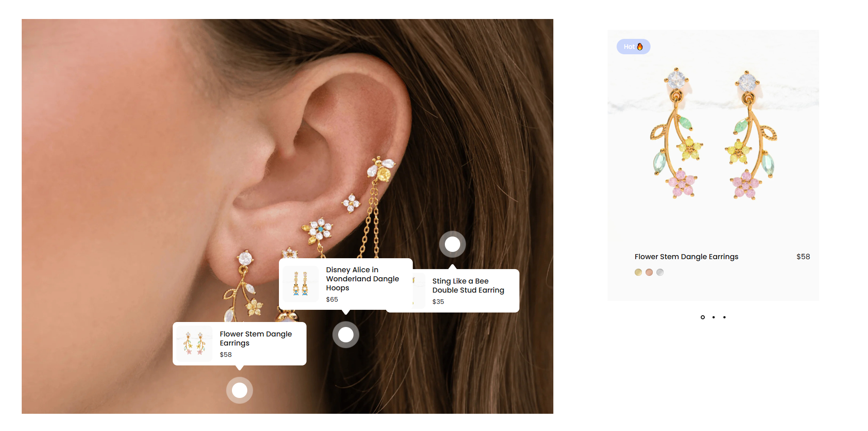Click the hotspot above Sting Like a Bee tooltip

[x=453, y=244]
